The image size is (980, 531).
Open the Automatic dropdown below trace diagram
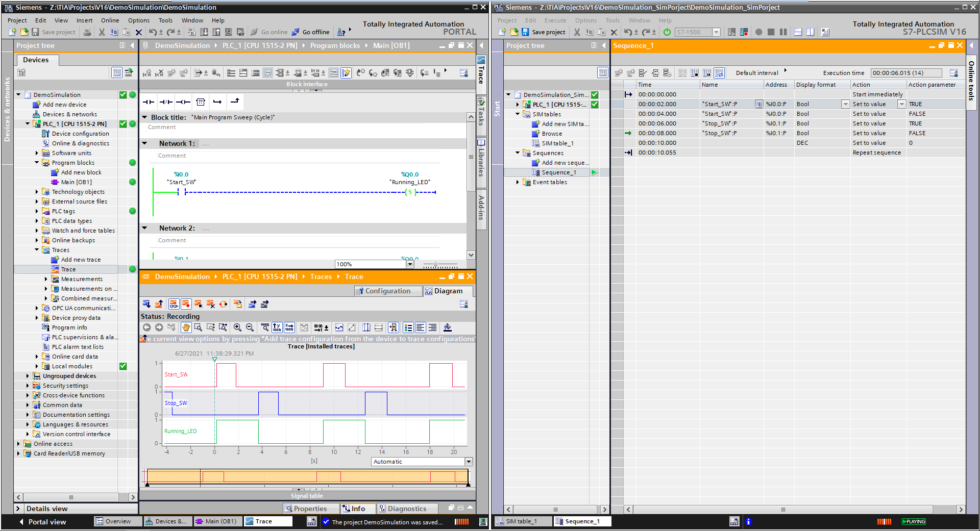(469, 462)
